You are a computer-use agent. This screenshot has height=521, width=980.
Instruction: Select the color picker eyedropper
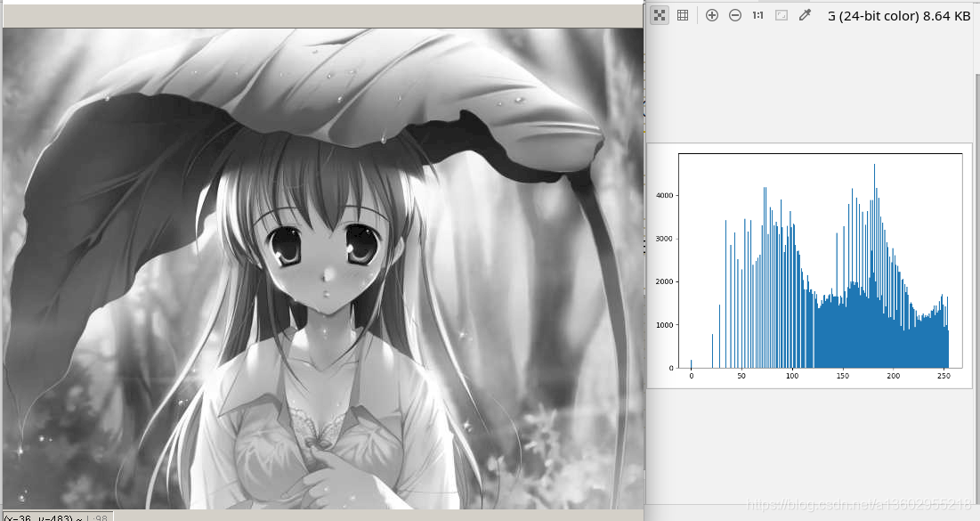(805, 16)
